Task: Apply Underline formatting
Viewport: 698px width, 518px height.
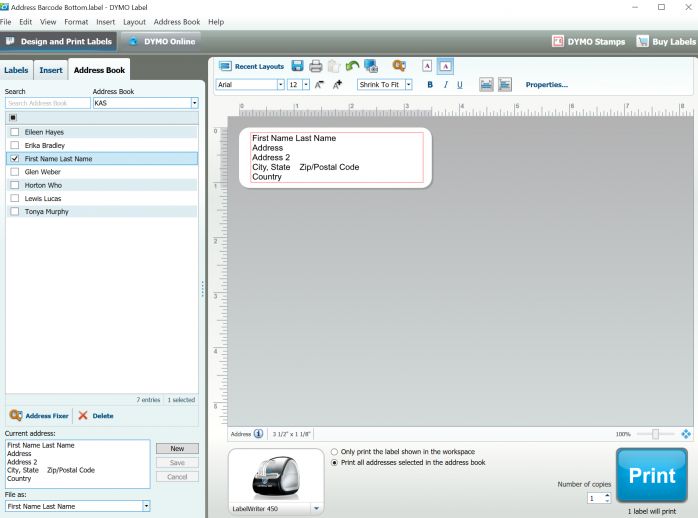Action: (x=459, y=85)
